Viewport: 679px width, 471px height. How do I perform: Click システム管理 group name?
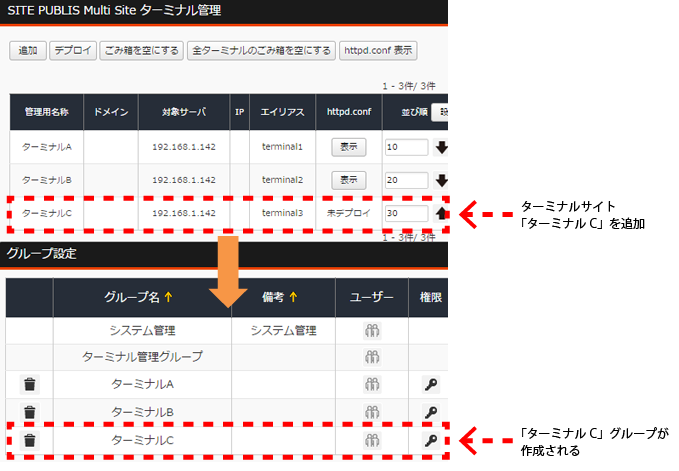coord(142,331)
